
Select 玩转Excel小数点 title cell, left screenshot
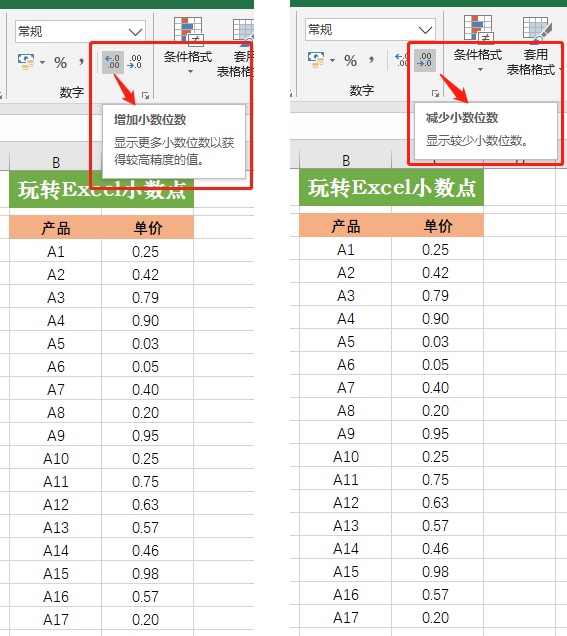click(101, 189)
